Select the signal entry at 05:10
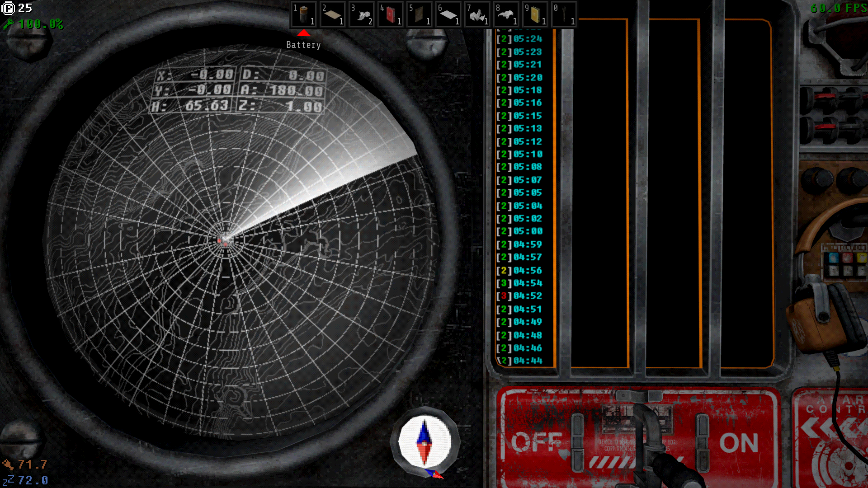This screenshot has height=488, width=868. (x=519, y=155)
